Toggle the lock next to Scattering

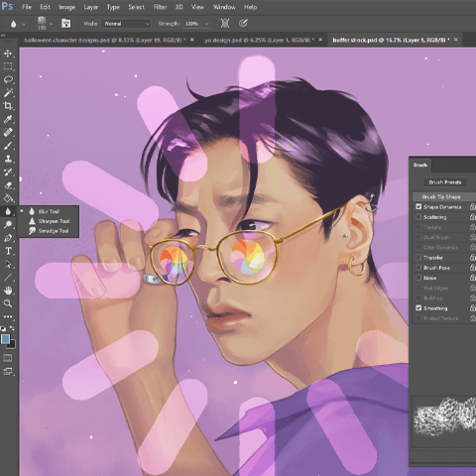click(x=473, y=217)
